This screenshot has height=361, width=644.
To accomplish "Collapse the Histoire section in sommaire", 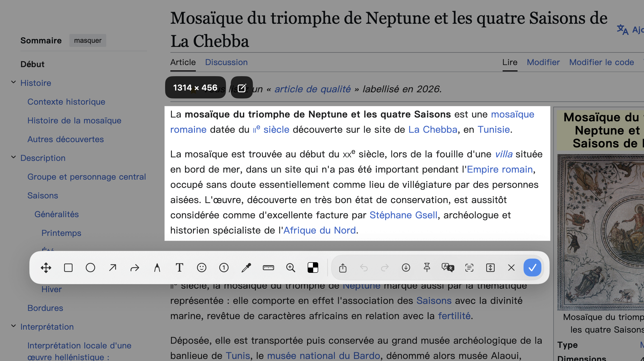I will click(x=13, y=82).
